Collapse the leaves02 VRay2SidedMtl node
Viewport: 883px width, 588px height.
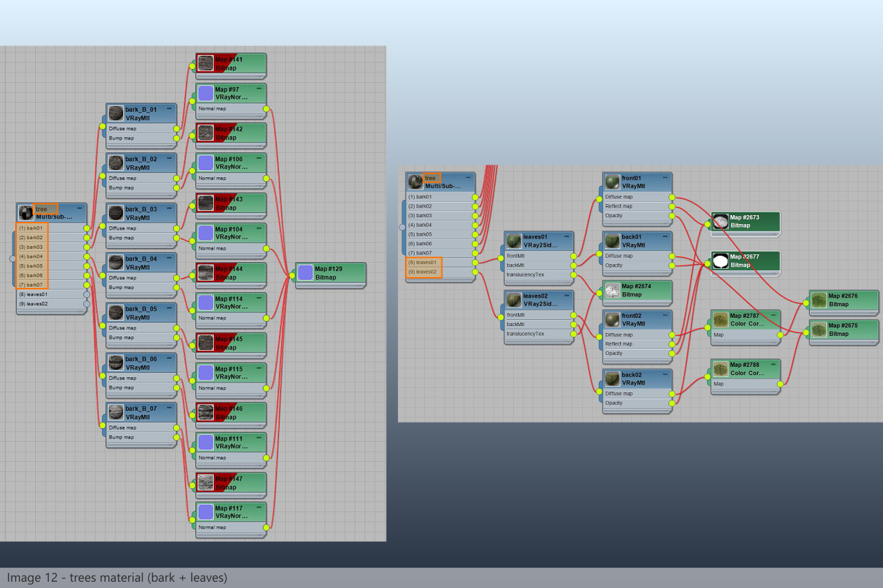coord(568,296)
